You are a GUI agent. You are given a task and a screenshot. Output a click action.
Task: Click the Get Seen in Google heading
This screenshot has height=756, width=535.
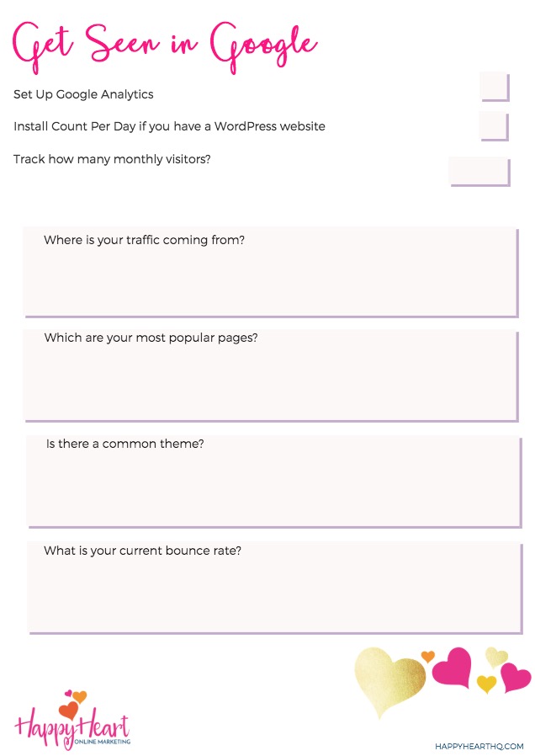165,45
